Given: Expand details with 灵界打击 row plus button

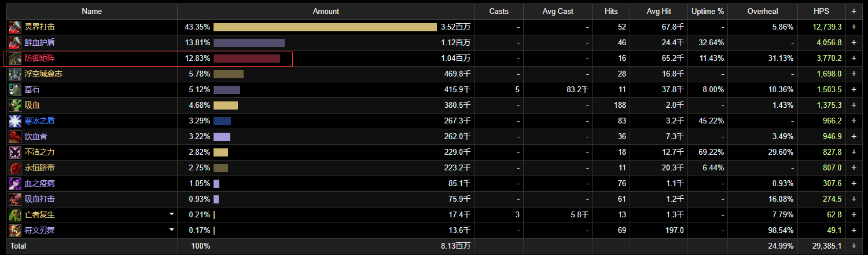Looking at the screenshot, I should click(x=854, y=27).
